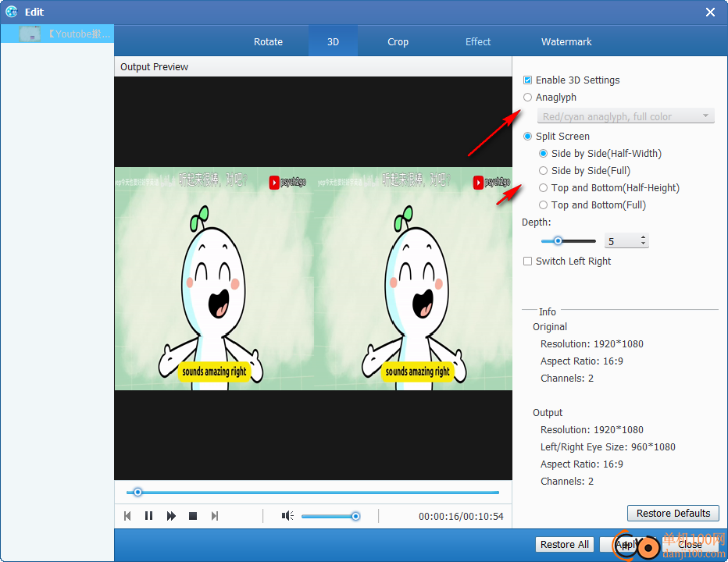Close the Edit window with X

click(710, 12)
